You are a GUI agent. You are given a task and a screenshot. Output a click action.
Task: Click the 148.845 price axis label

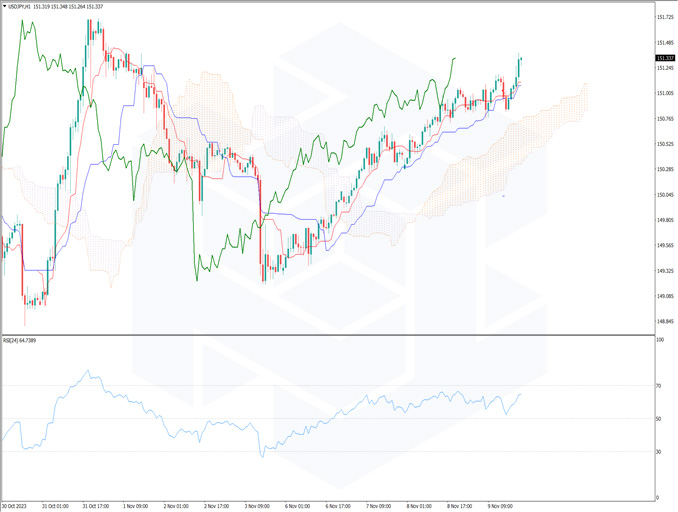pos(664,321)
